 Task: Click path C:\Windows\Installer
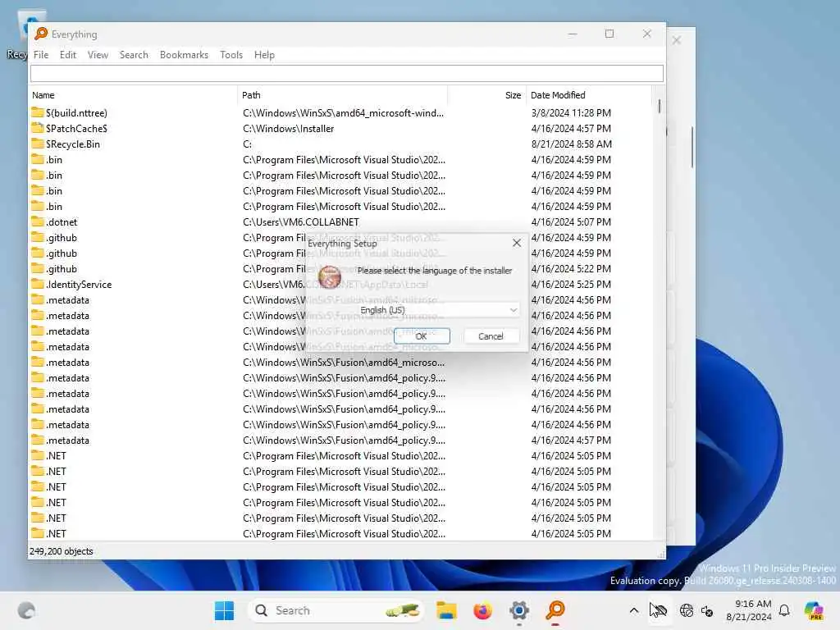coord(288,129)
